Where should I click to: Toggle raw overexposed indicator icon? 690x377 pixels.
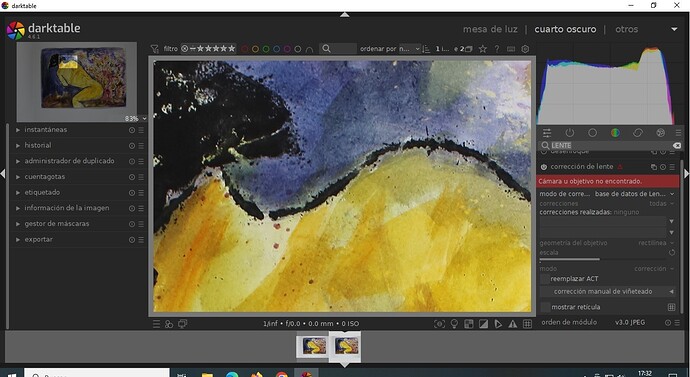click(469, 324)
